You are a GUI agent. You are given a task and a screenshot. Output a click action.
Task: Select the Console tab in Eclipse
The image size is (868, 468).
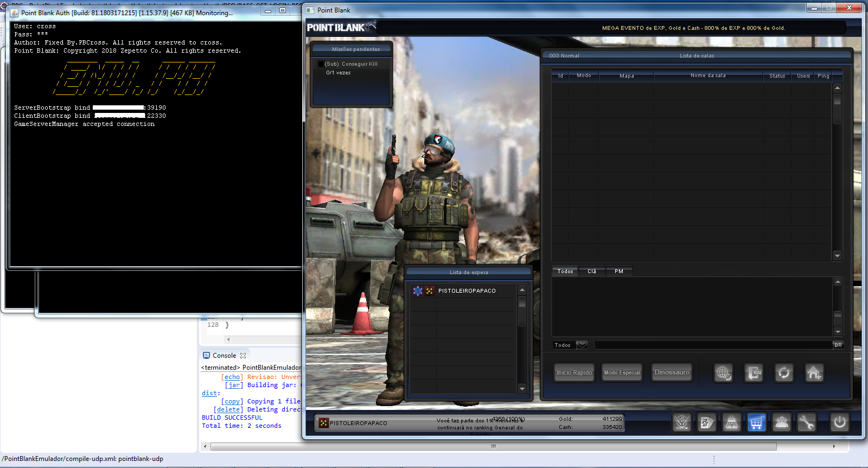(x=224, y=356)
